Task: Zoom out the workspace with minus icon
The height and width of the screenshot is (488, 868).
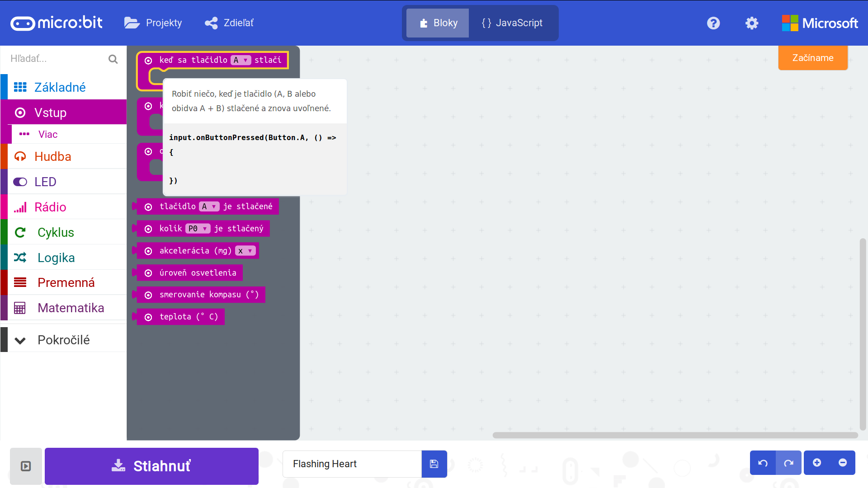Action: click(843, 463)
